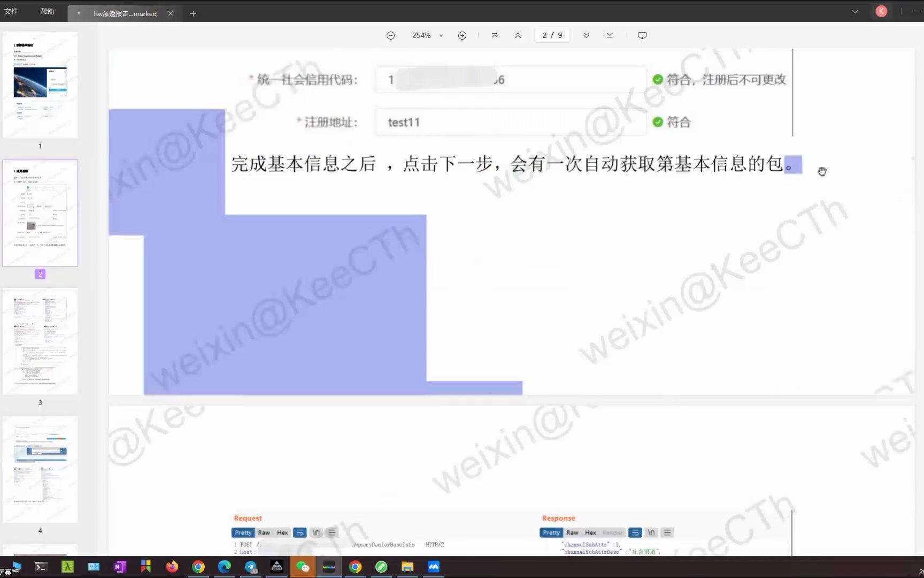Click the Request heading in the Burp screenshot
The width and height of the screenshot is (924, 578).
[x=248, y=518]
